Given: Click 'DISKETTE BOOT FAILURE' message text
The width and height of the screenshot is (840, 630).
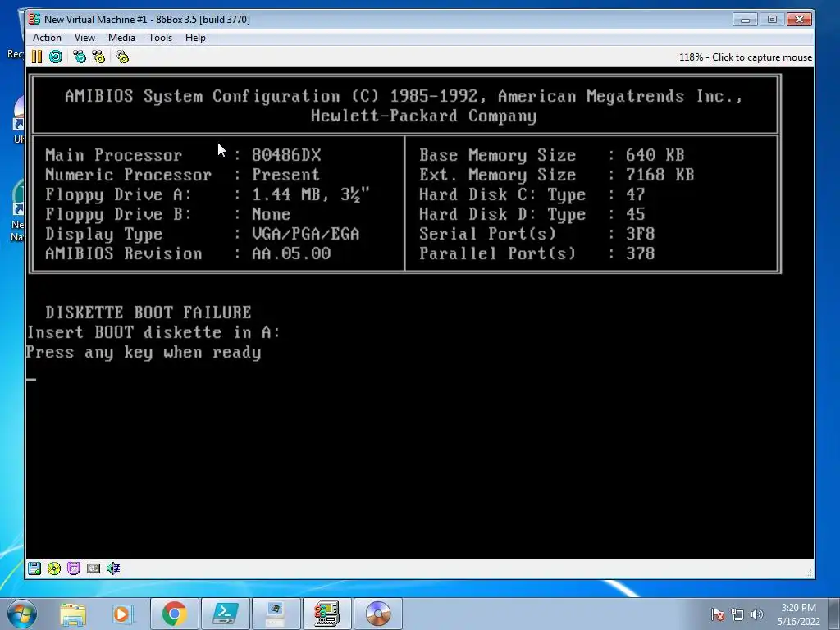Looking at the screenshot, I should [148, 313].
